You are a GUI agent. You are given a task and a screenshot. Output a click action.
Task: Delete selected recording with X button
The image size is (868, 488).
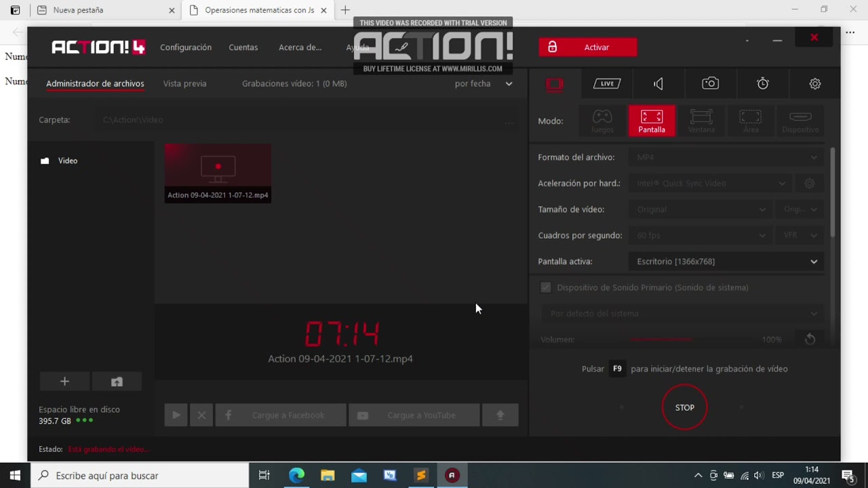pyautogui.click(x=201, y=415)
